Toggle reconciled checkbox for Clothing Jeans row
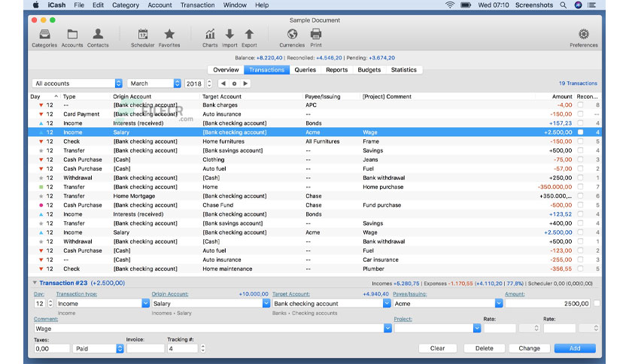Image resolution: width=629 pixels, height=364 pixels. coord(580,159)
